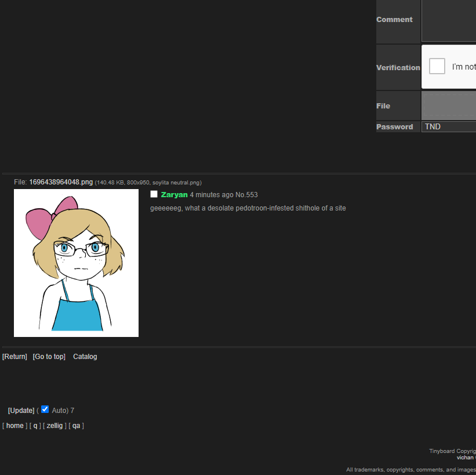Quote post number 553
The image size is (476, 475).
[252, 195]
